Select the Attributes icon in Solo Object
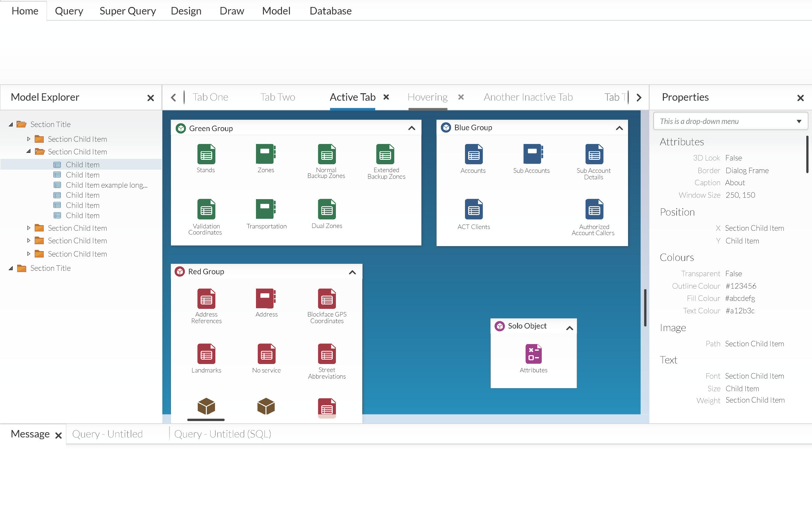Image resolution: width=812 pixels, height=508 pixels. click(x=534, y=354)
